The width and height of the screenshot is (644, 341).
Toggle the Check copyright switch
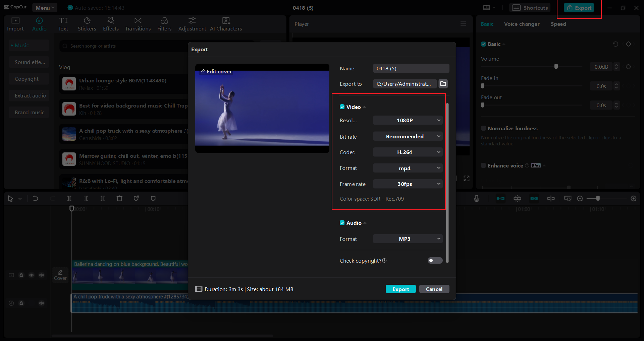[x=435, y=261]
